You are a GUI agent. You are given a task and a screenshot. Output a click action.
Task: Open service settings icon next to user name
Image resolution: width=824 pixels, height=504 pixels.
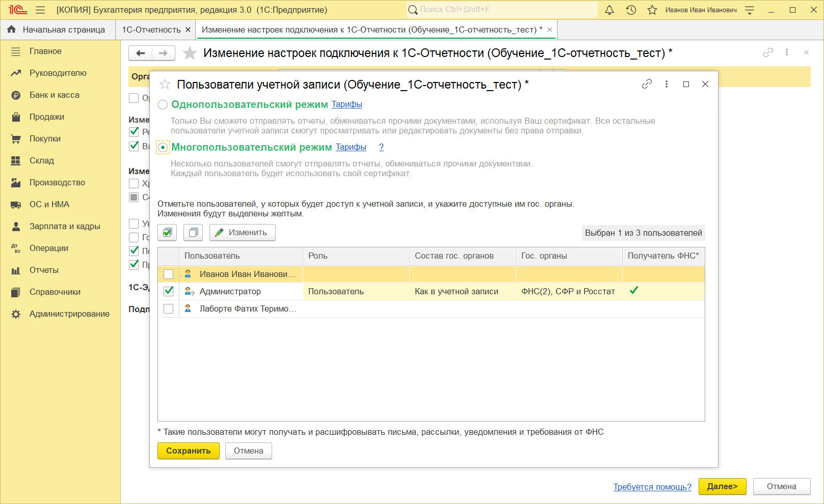(x=750, y=10)
